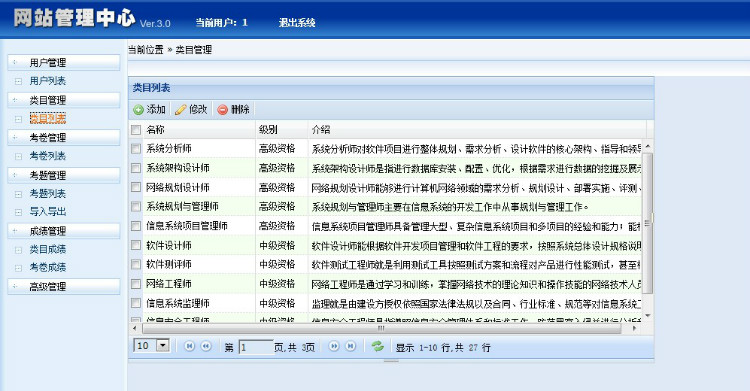Check the checkbox for 网络工程师 row

(136, 284)
